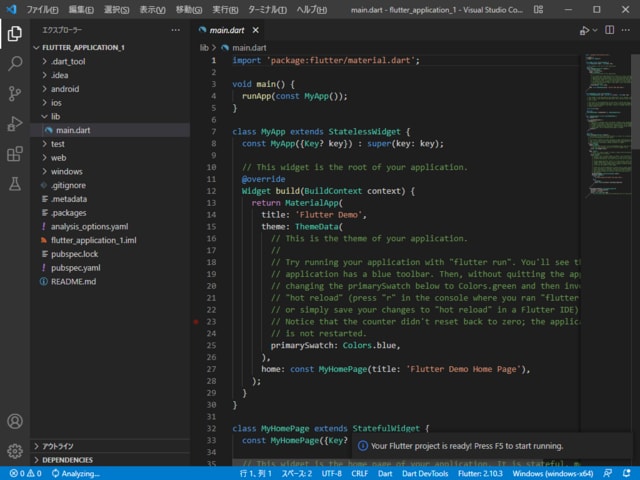The image size is (640, 480).
Task: Open the ターミナル(T) menu
Action: tap(268, 9)
